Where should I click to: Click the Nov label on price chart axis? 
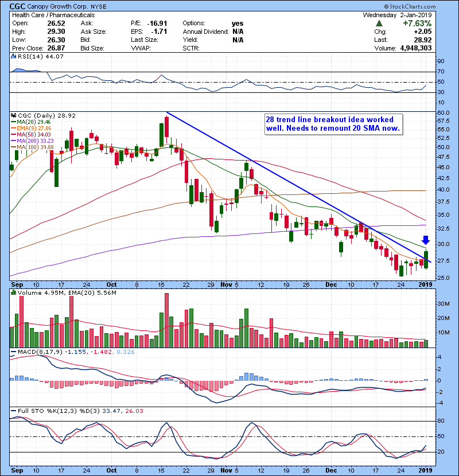click(x=226, y=285)
